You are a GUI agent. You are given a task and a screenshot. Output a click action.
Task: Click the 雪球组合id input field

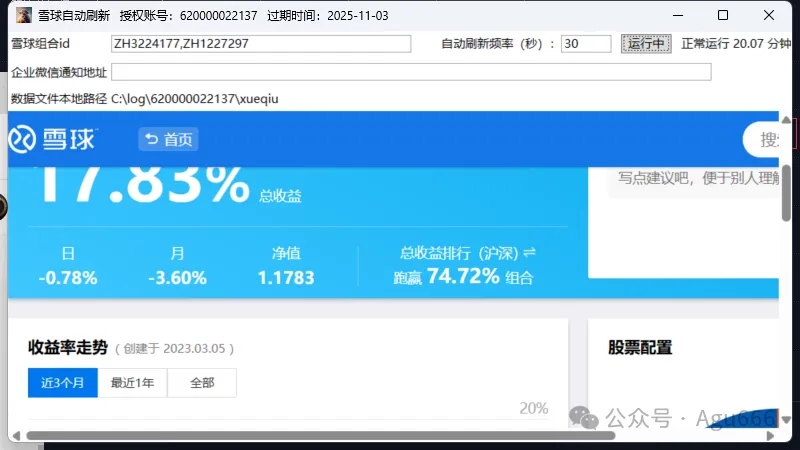coord(261,44)
